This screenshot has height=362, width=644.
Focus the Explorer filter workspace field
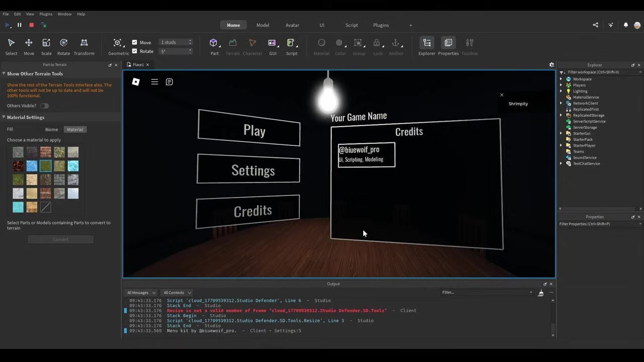601,72
